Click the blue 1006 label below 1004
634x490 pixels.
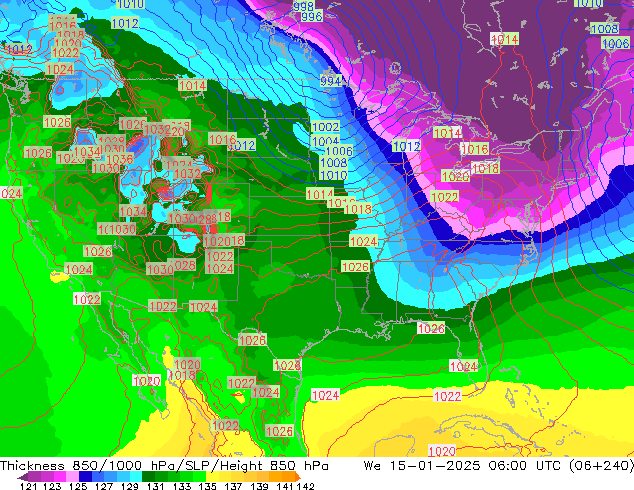point(339,151)
